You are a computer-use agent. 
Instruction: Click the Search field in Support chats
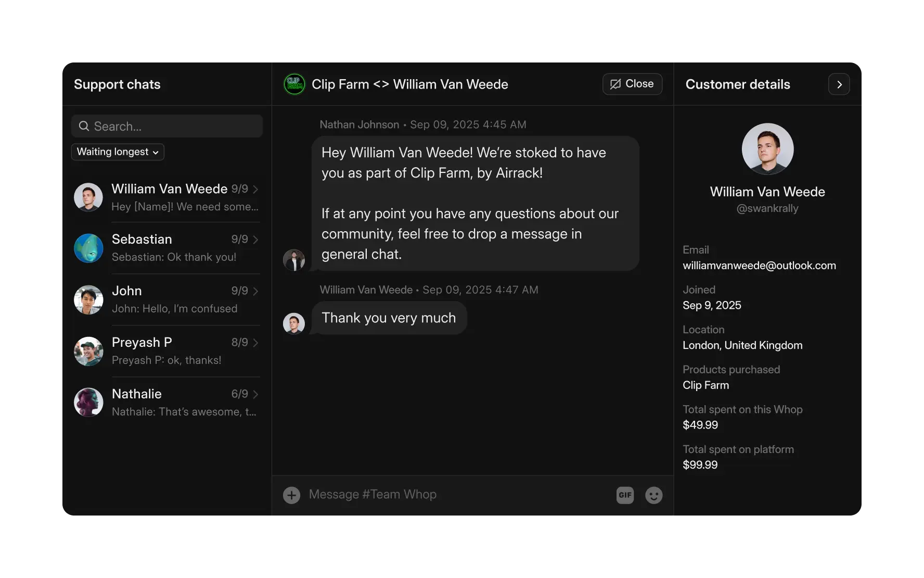click(166, 126)
